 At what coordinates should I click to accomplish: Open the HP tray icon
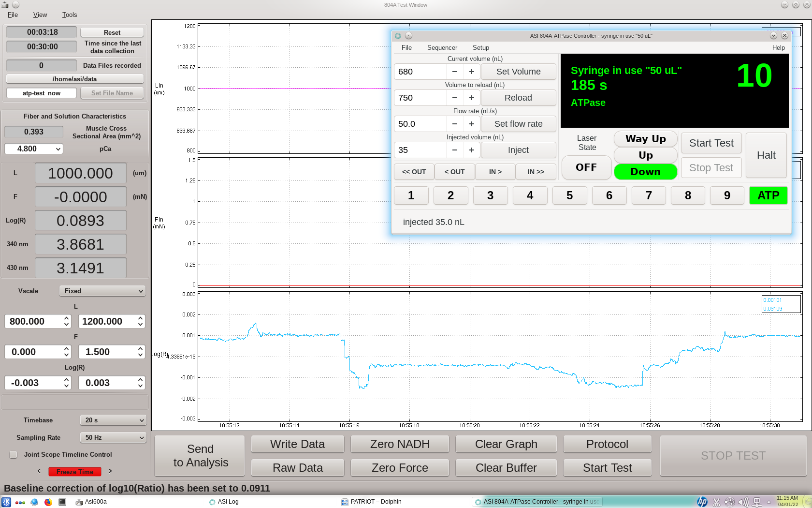[702, 502]
